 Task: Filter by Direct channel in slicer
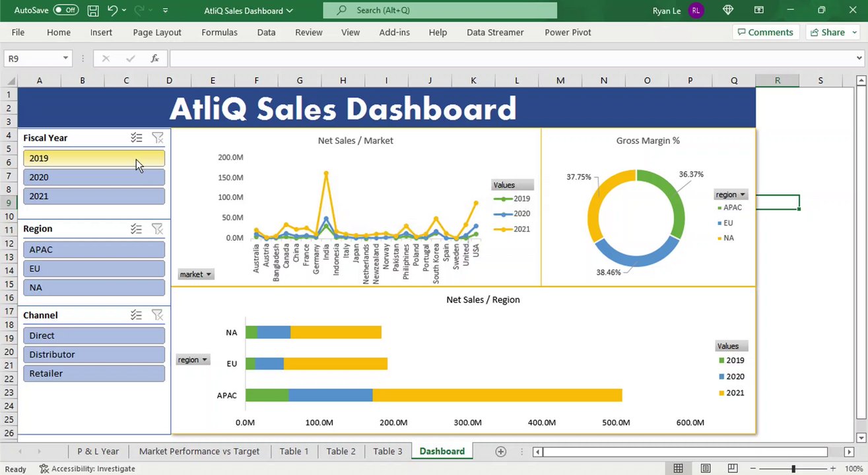pos(94,336)
